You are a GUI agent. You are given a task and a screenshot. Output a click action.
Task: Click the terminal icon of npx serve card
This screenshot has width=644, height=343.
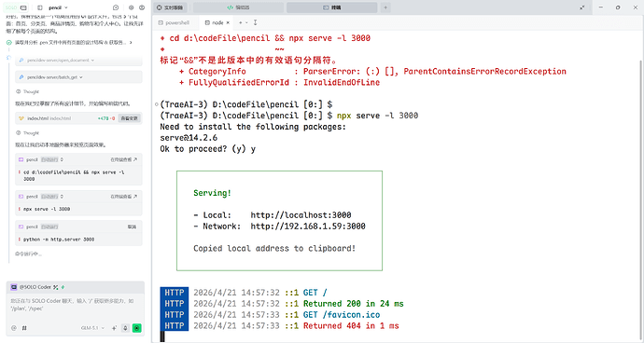click(x=21, y=197)
